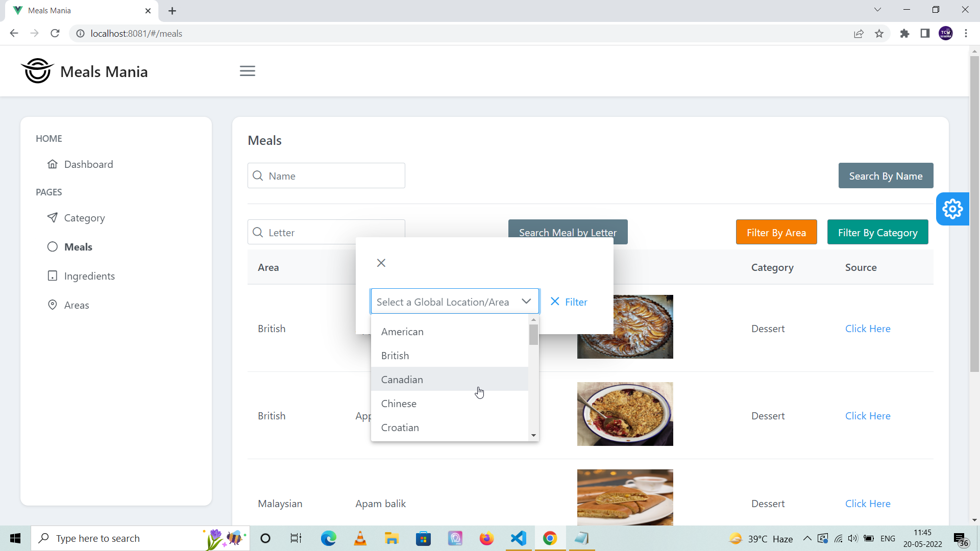Go to Dashboard in sidebar
980x551 pixels.
pyautogui.click(x=88, y=164)
